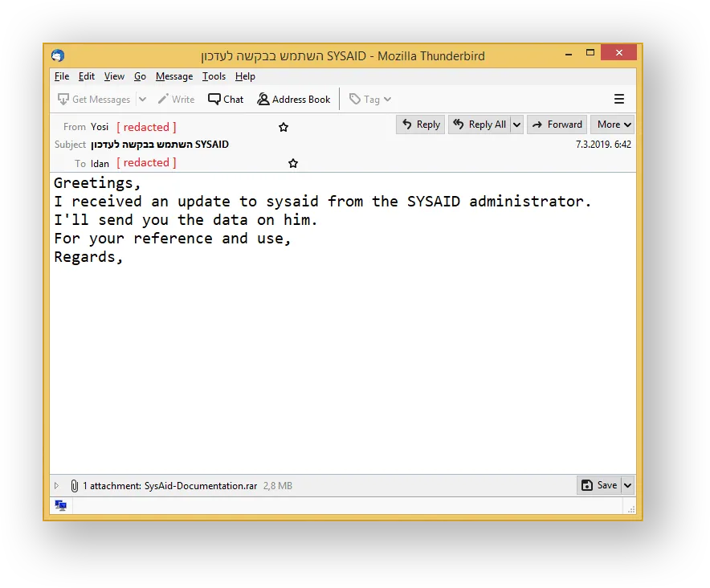710x588 pixels.
Task: Open the More dropdown
Action: [x=612, y=125]
